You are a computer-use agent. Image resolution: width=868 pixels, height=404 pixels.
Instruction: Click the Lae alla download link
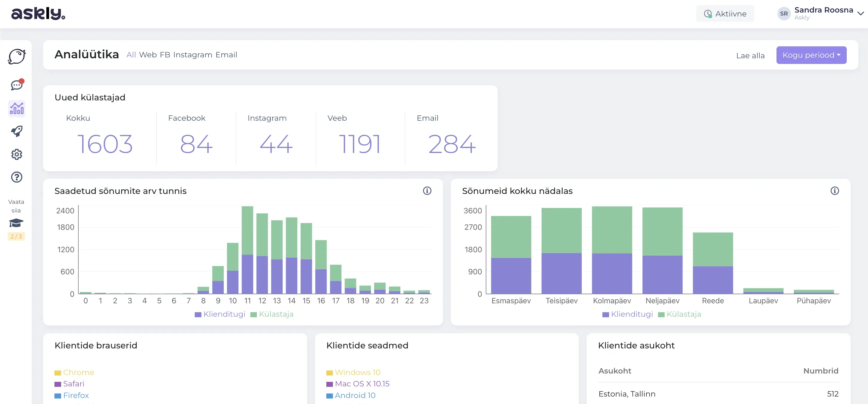click(x=750, y=56)
